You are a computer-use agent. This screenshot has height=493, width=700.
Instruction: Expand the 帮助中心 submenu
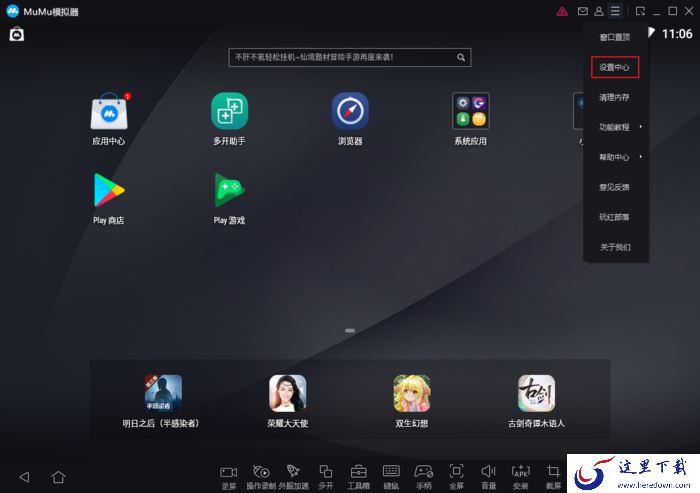pos(616,157)
